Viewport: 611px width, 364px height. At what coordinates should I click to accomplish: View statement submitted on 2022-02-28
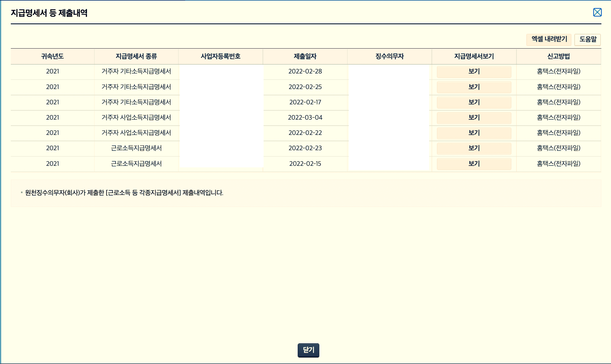click(x=474, y=72)
